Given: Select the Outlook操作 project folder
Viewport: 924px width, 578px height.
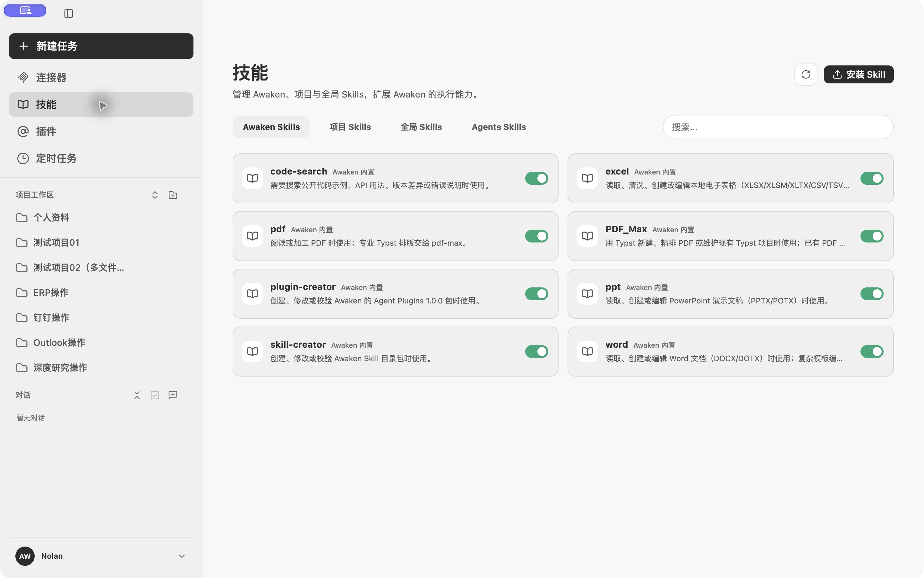Looking at the screenshot, I should point(101,343).
